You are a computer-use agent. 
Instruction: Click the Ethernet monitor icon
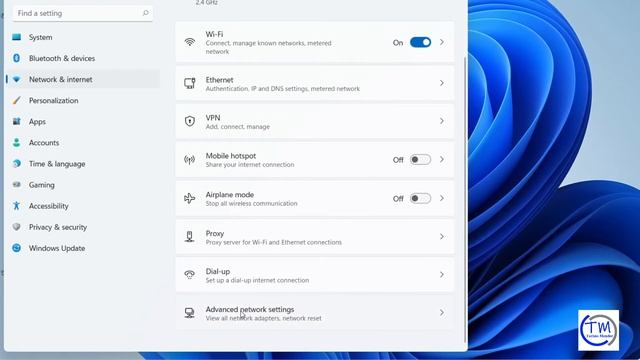point(189,83)
